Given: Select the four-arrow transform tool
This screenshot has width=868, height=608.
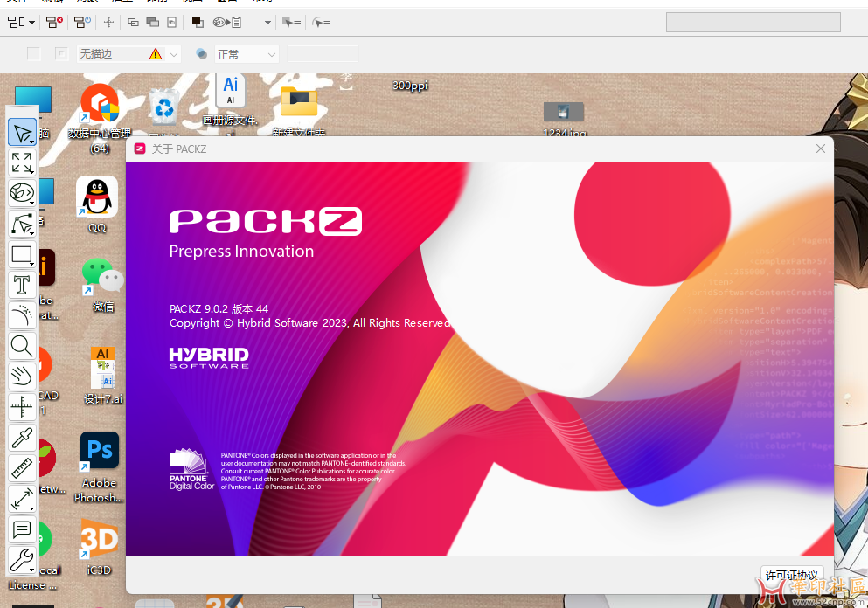Looking at the screenshot, I should pos(22,163).
